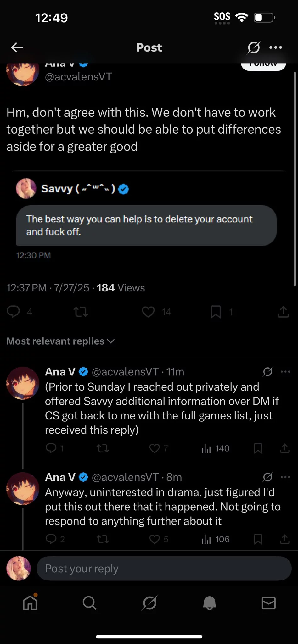Open the three-dot menu in header
This screenshot has height=644, width=298.
pos(276,47)
